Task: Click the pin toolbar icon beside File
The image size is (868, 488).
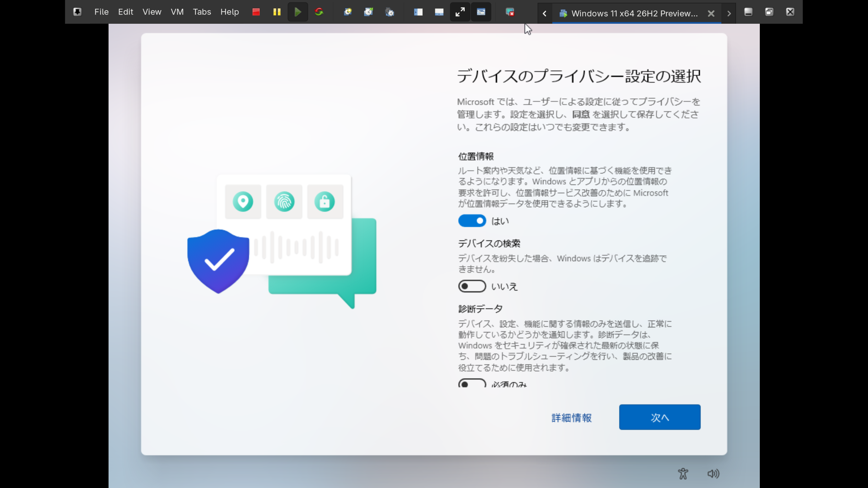Action: (77, 12)
